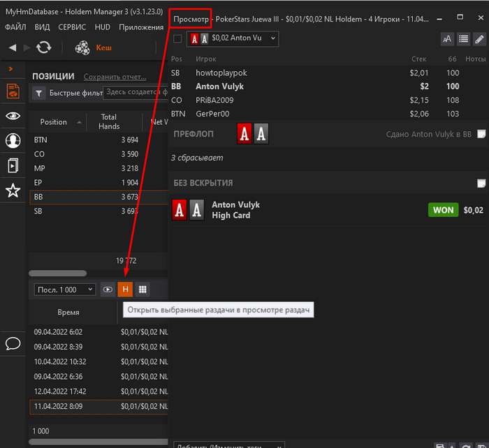This screenshot has height=448, width=489.
Task: Open the reports sidebar icon
Action: pos(13,91)
